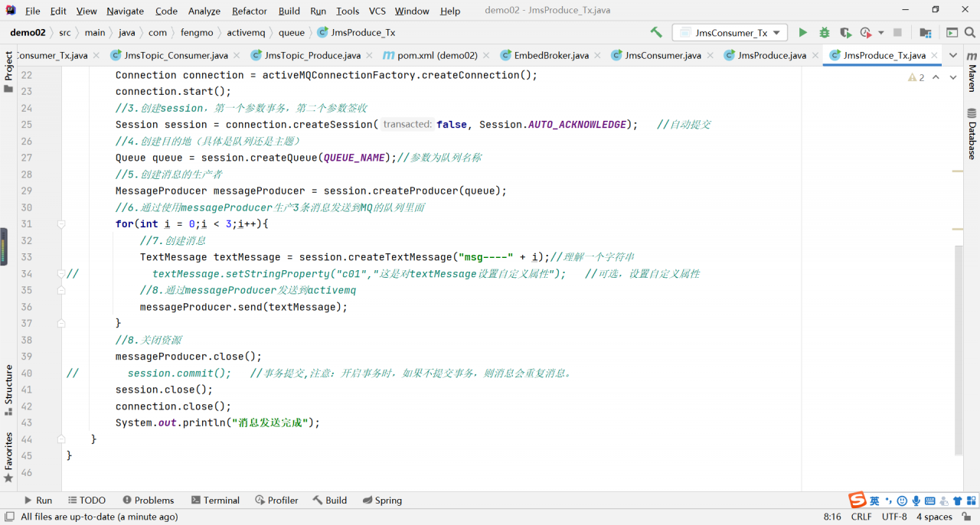Click the activemq breadcrumb in navigation bar

click(246, 33)
